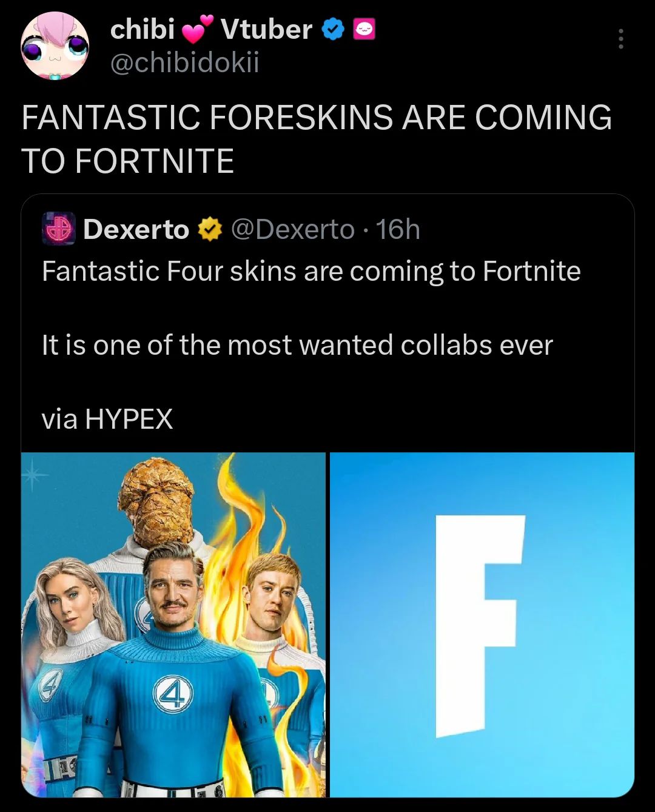Image resolution: width=655 pixels, height=812 pixels.
Task: Open the chibi Vtuber display name
Action: 211,29
